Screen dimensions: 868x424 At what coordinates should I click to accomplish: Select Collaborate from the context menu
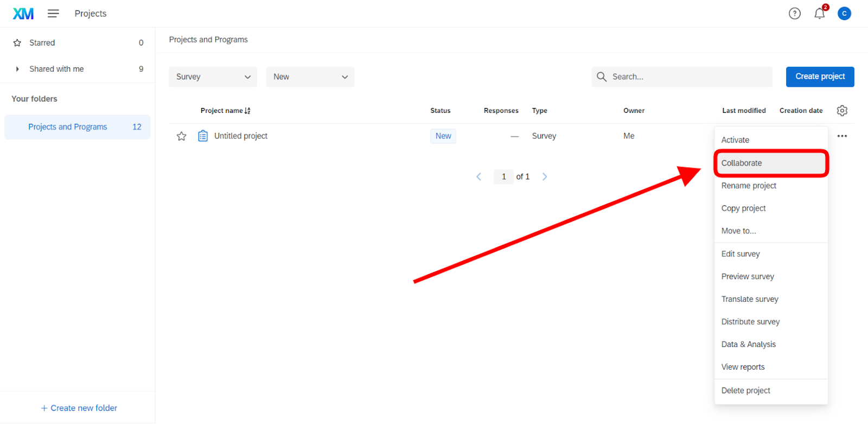pos(742,163)
